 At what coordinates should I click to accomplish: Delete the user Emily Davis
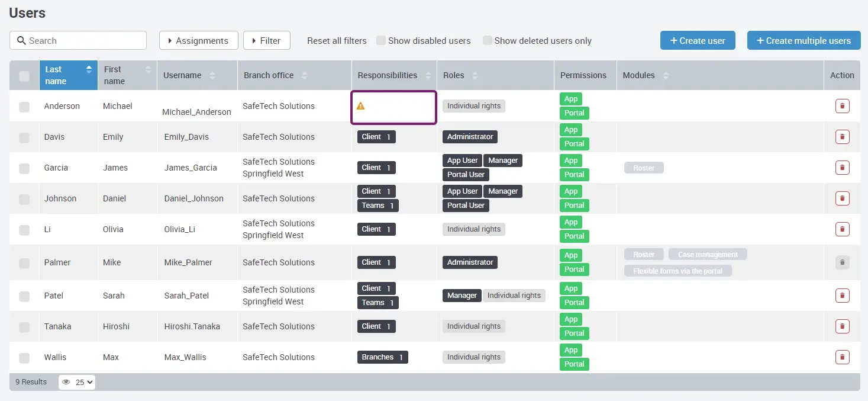click(x=842, y=136)
